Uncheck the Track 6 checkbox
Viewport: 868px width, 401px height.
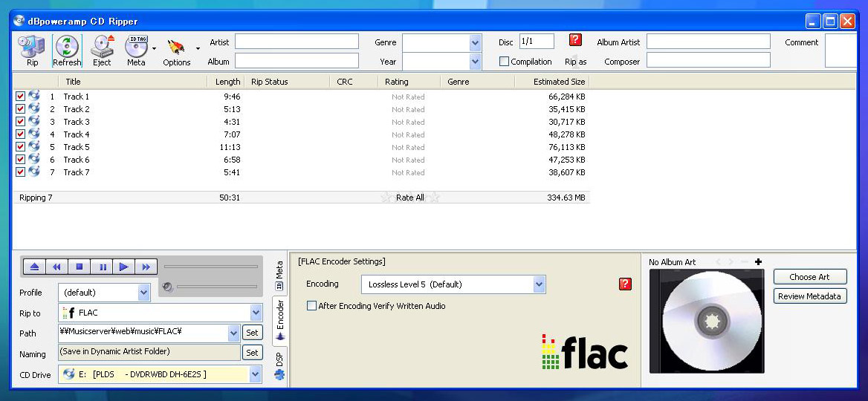21,160
